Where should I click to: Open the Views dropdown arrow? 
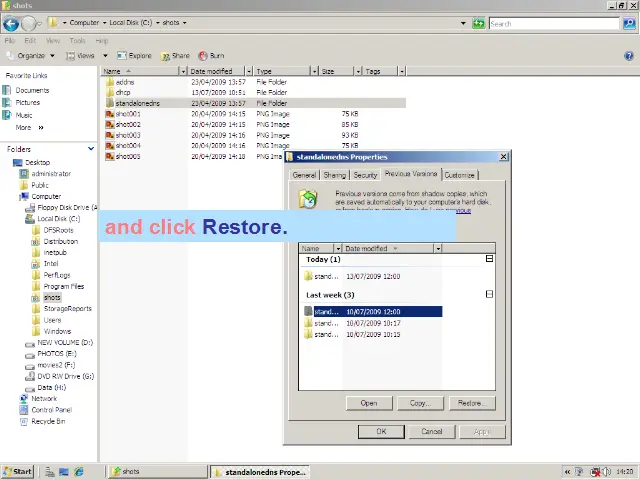pyautogui.click(x=101, y=56)
